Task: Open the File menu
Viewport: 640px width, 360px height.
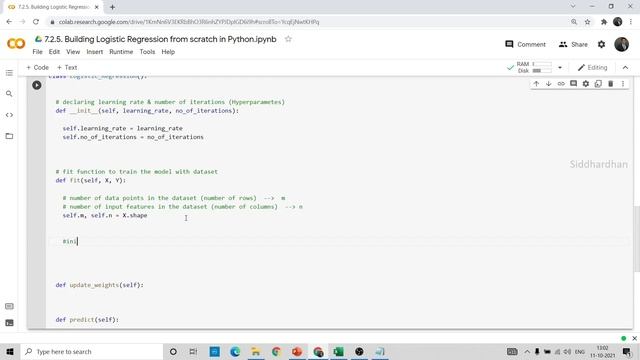Action: tap(38, 52)
